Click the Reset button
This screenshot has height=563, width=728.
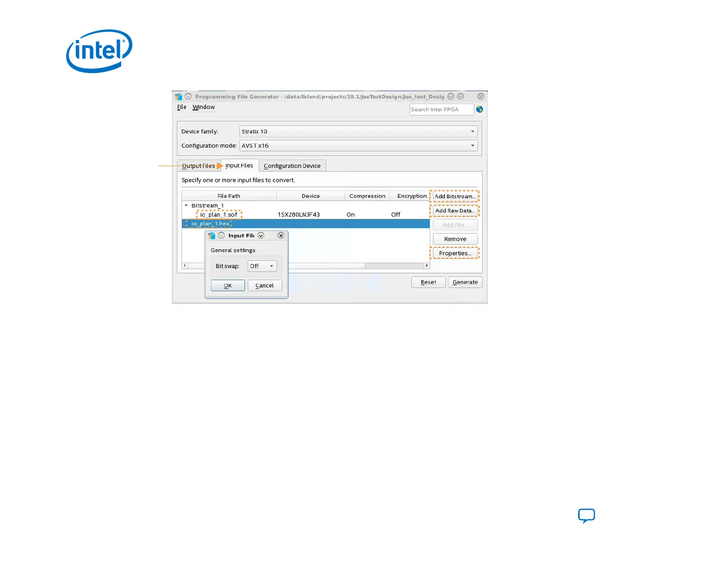pyautogui.click(x=428, y=282)
